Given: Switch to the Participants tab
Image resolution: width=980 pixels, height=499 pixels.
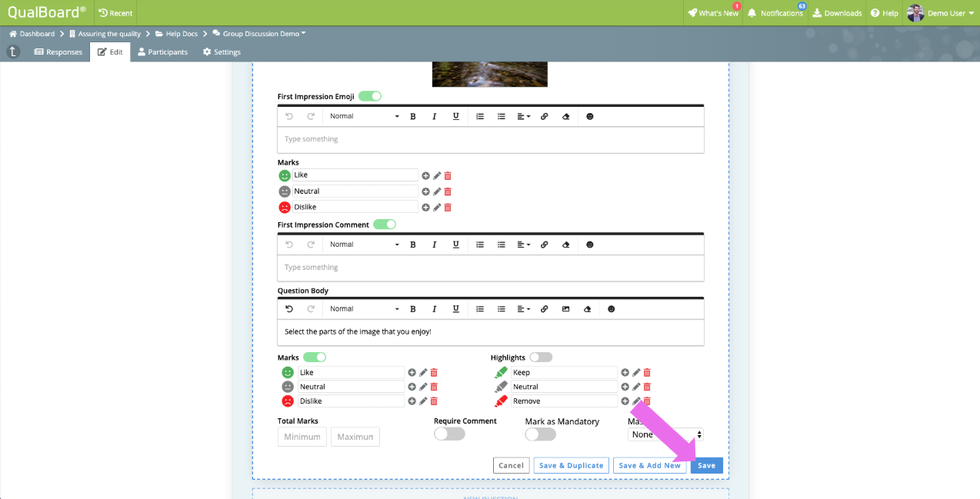Looking at the screenshot, I should pos(162,52).
